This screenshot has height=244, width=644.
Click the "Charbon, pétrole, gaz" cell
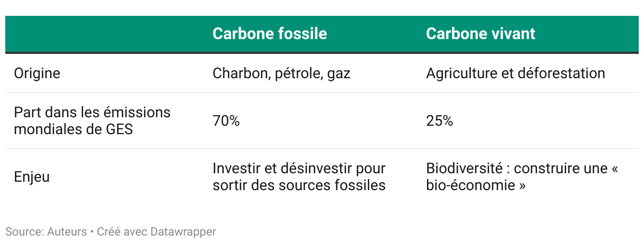(x=281, y=73)
